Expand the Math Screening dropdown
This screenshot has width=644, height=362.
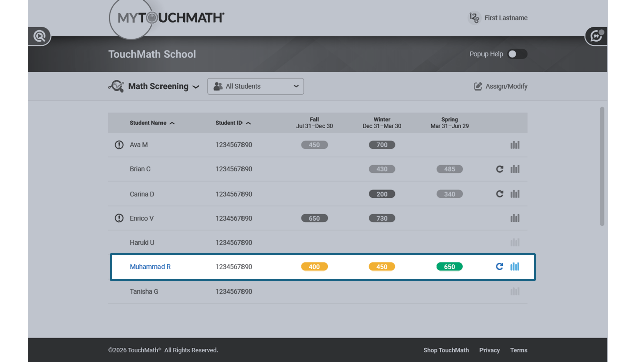coord(196,87)
